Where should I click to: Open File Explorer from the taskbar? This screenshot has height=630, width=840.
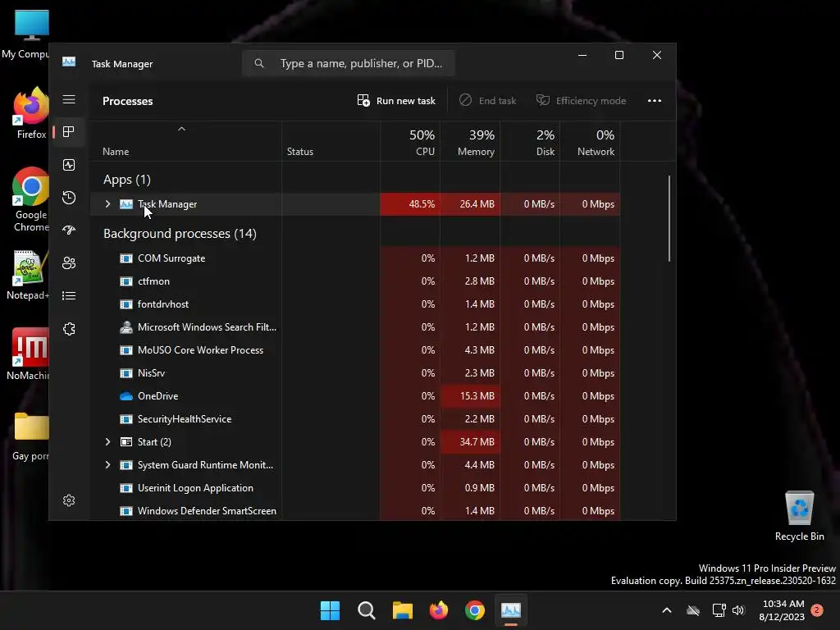(x=402, y=610)
